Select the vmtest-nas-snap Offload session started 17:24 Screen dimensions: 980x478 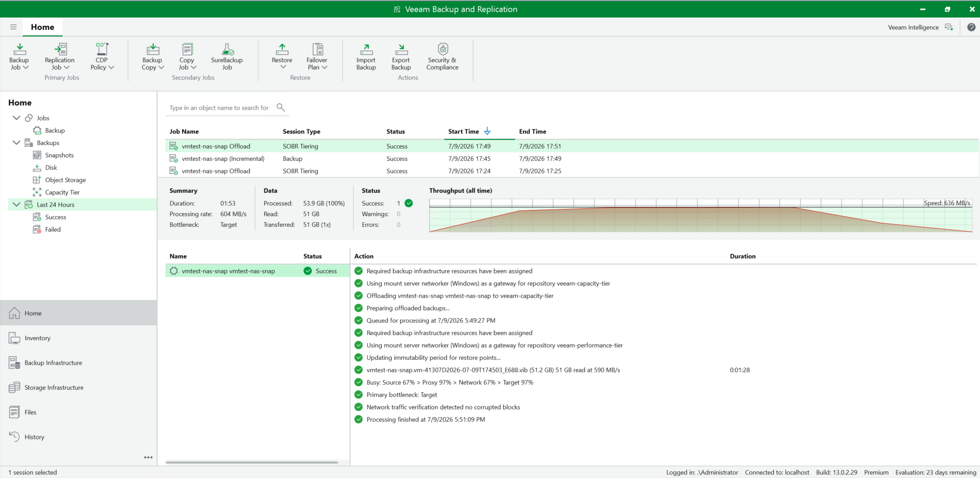pyautogui.click(x=572, y=171)
